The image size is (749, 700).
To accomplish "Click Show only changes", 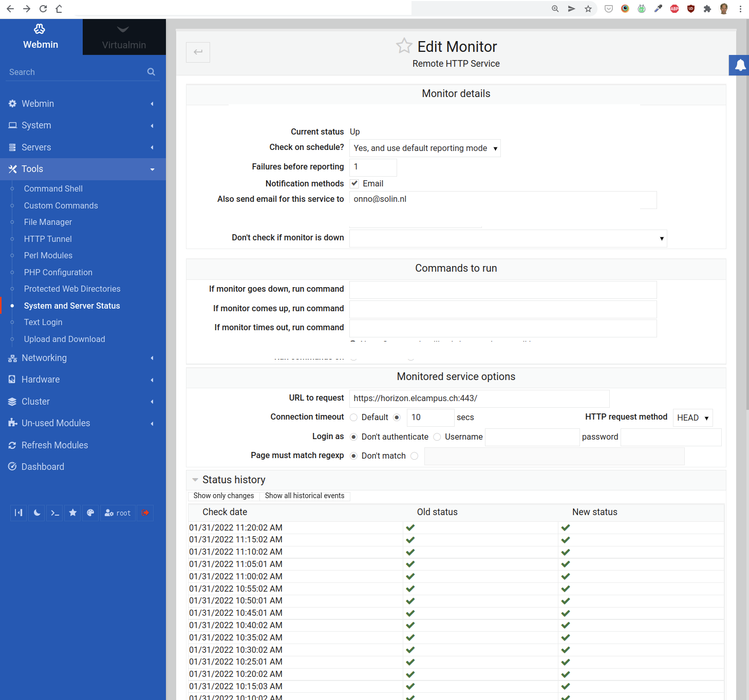I will pyautogui.click(x=223, y=496).
